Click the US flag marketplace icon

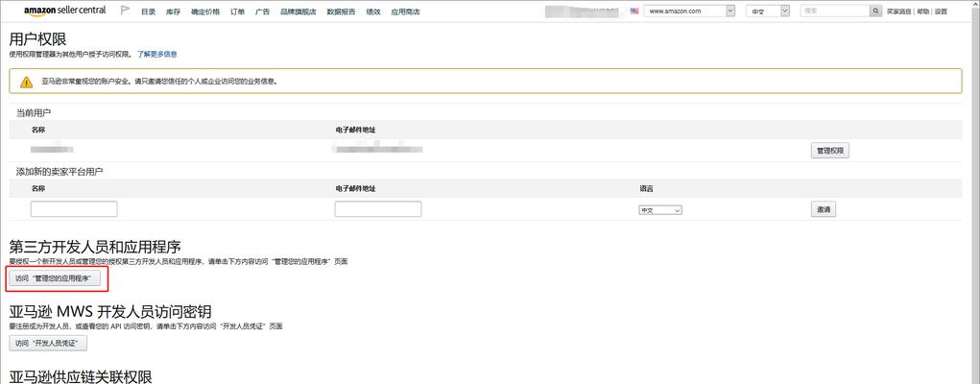[x=634, y=12]
